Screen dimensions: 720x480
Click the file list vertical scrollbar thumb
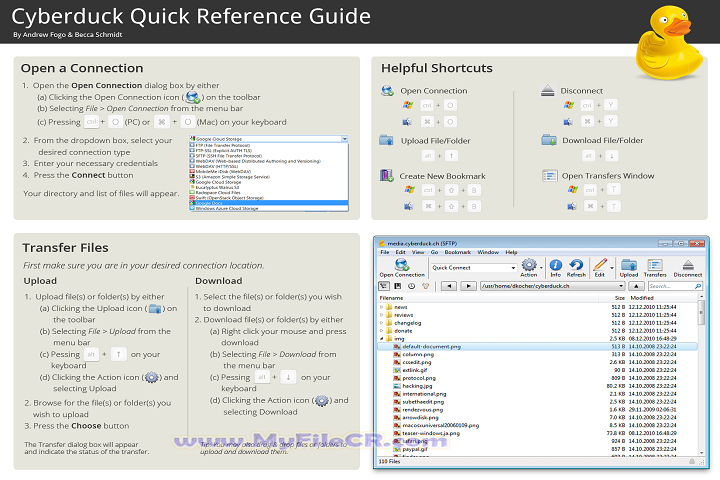pos(701,314)
